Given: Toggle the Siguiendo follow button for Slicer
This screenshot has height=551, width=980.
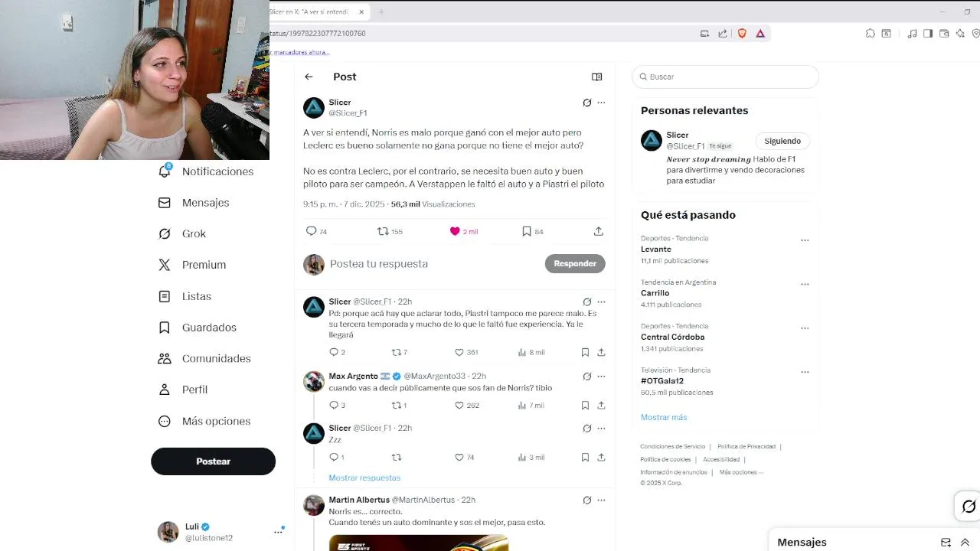Looking at the screenshot, I should 782,141.
